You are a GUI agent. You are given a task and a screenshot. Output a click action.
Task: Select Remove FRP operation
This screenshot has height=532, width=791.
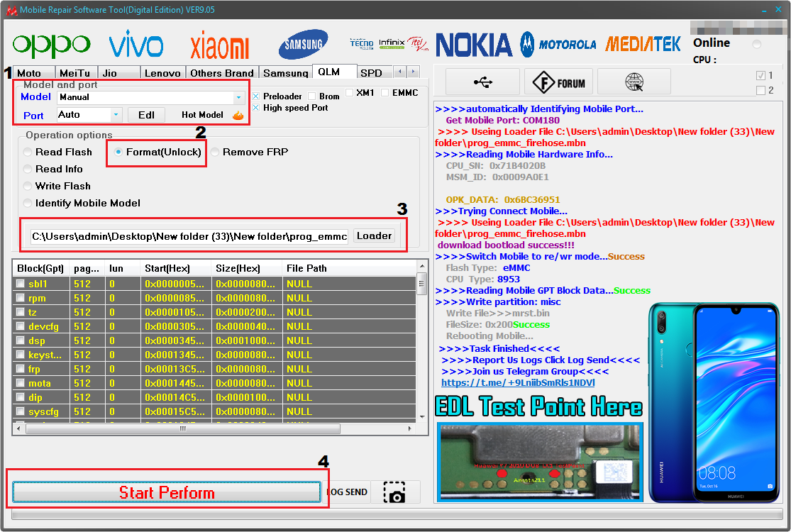pyautogui.click(x=250, y=153)
